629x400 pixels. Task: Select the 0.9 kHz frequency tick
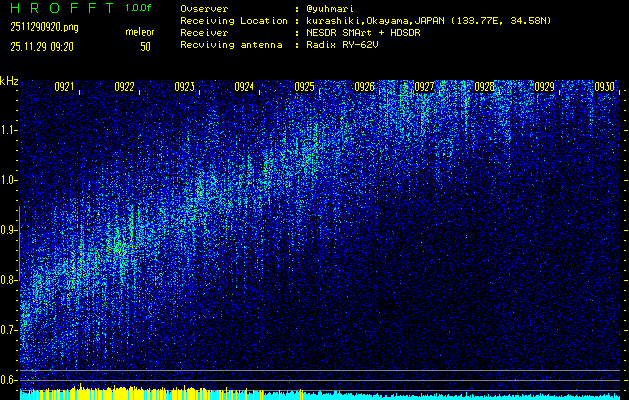click(x=9, y=229)
